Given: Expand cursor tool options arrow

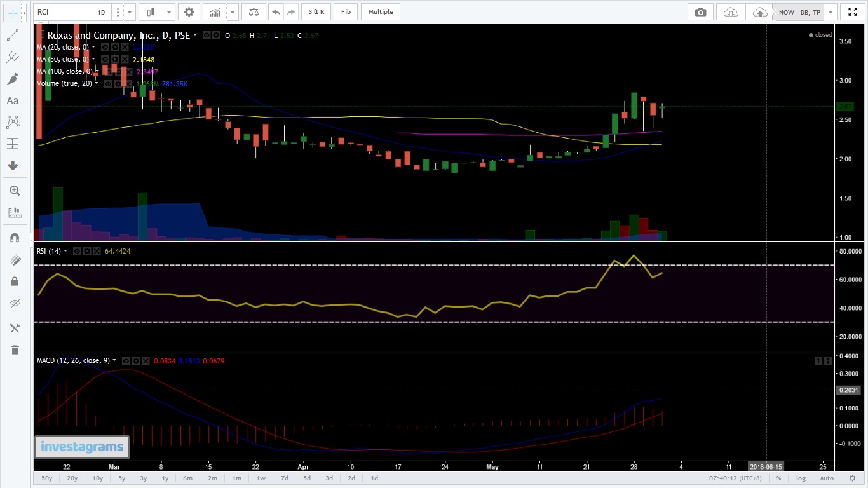Looking at the screenshot, I should (x=24, y=12).
